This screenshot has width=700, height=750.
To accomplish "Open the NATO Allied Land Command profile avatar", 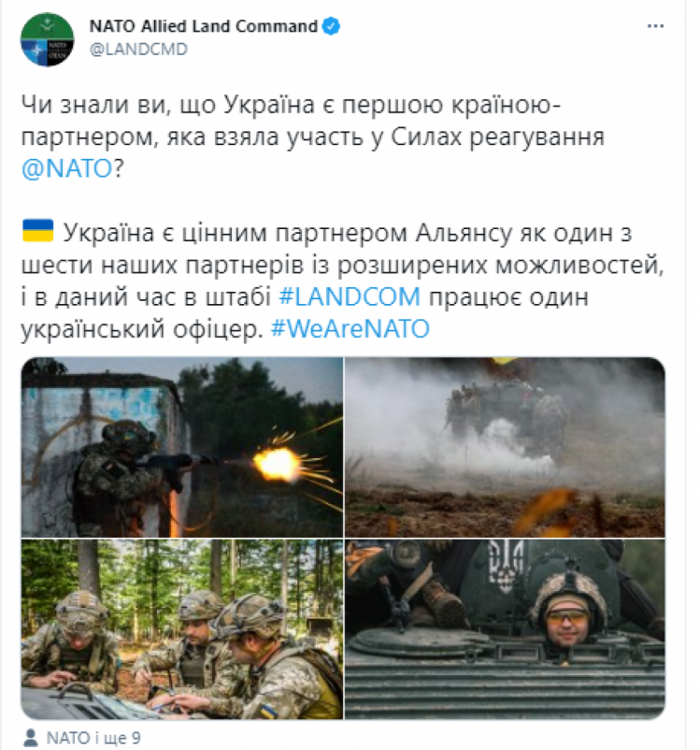I will (x=47, y=39).
